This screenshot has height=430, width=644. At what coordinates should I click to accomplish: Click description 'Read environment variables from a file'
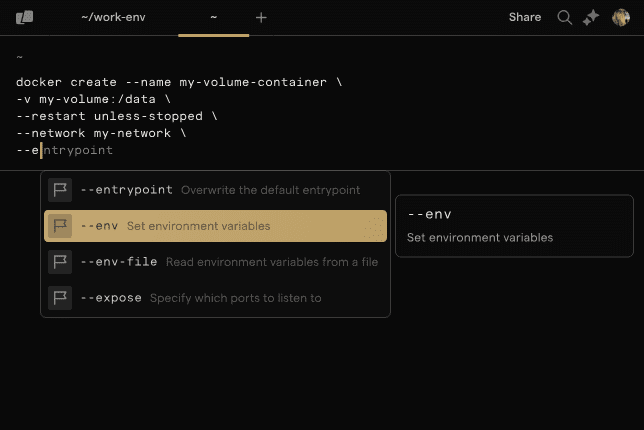272,262
